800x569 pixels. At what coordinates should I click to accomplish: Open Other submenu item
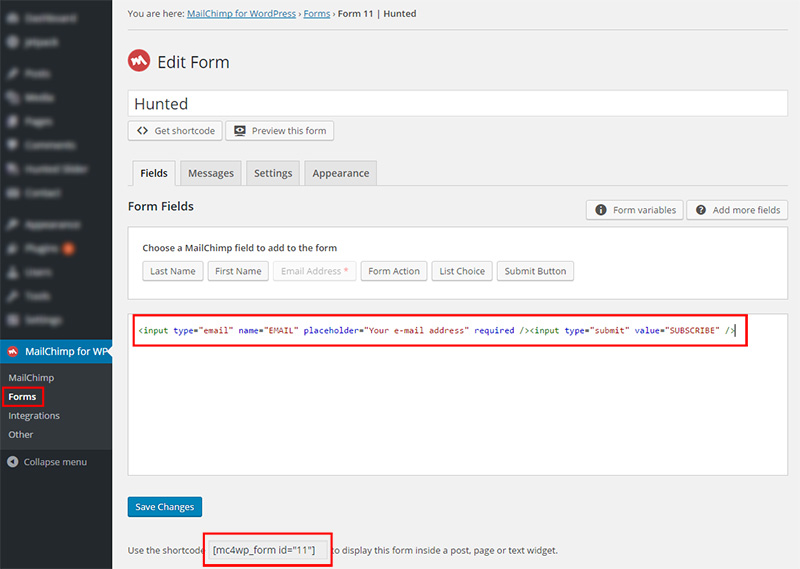[x=21, y=434]
